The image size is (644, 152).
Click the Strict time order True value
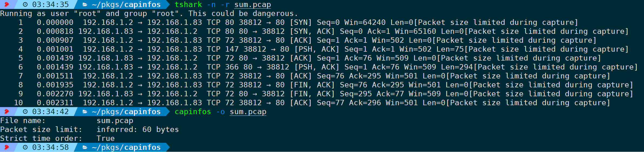(106, 138)
